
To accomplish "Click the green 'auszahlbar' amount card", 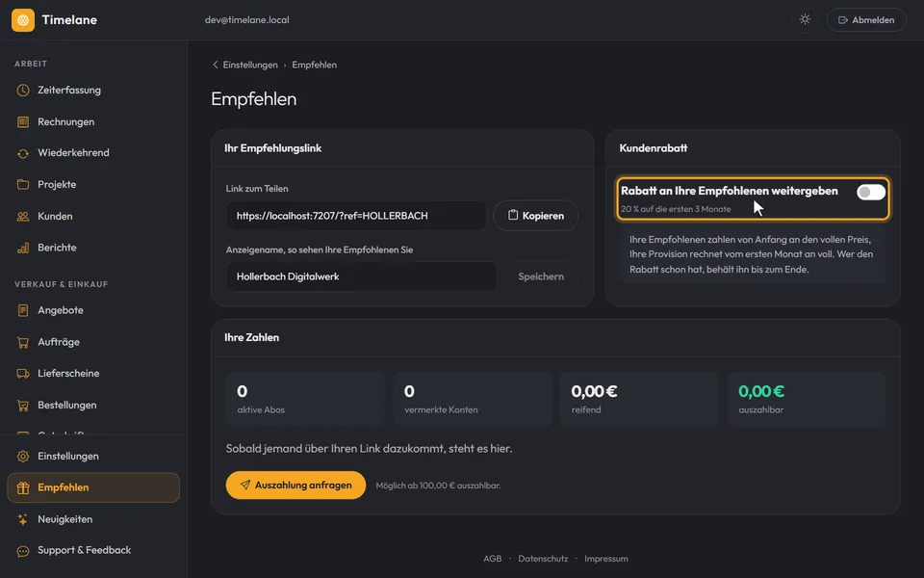I will click(x=807, y=399).
